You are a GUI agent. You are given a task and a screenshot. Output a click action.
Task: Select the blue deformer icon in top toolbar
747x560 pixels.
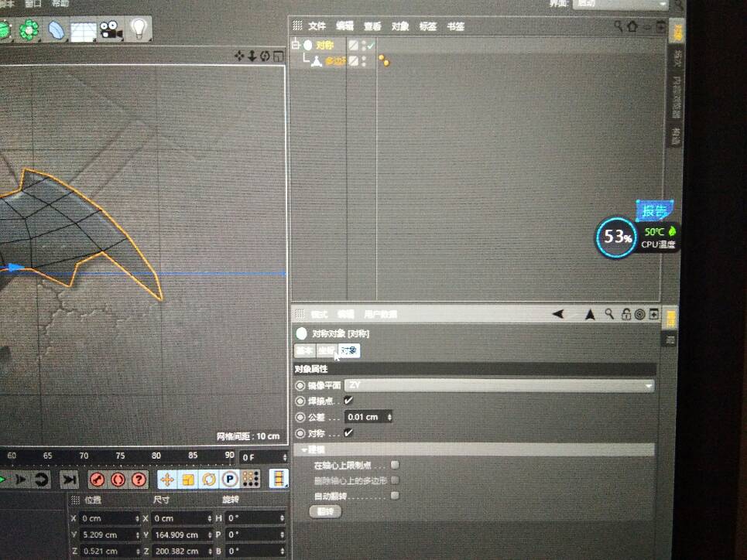point(57,30)
